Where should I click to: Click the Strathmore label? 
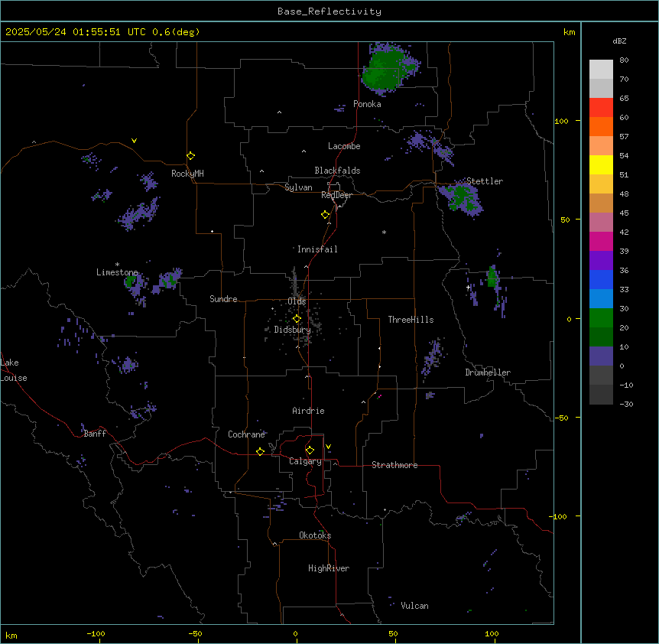[x=394, y=465]
